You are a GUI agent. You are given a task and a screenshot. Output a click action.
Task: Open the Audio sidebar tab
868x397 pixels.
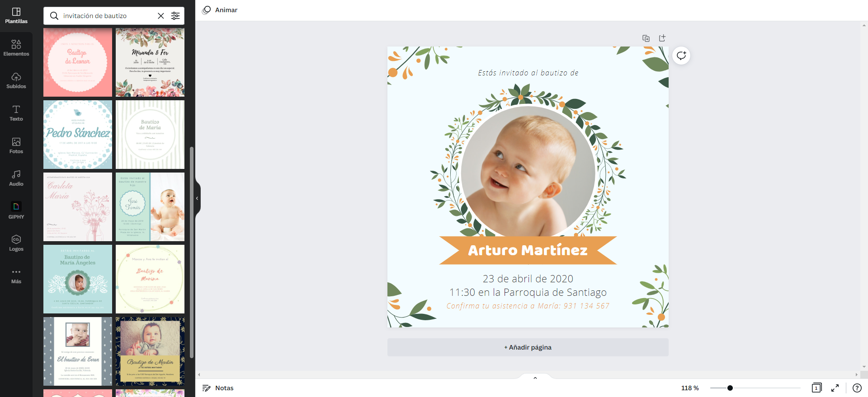coord(16,178)
